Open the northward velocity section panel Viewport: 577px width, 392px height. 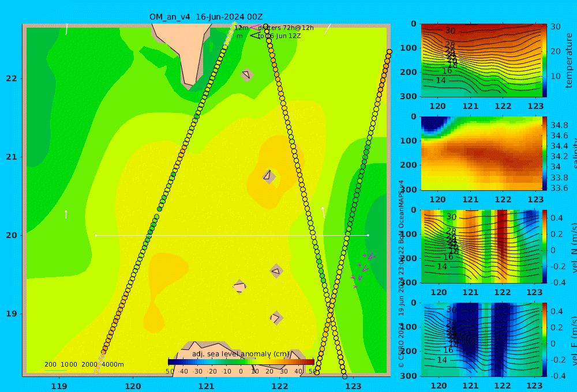(481, 246)
